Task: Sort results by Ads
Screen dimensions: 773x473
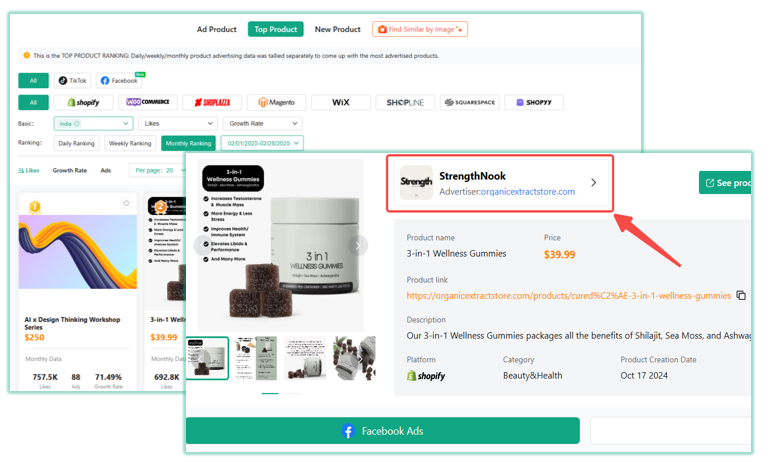Action: point(105,170)
